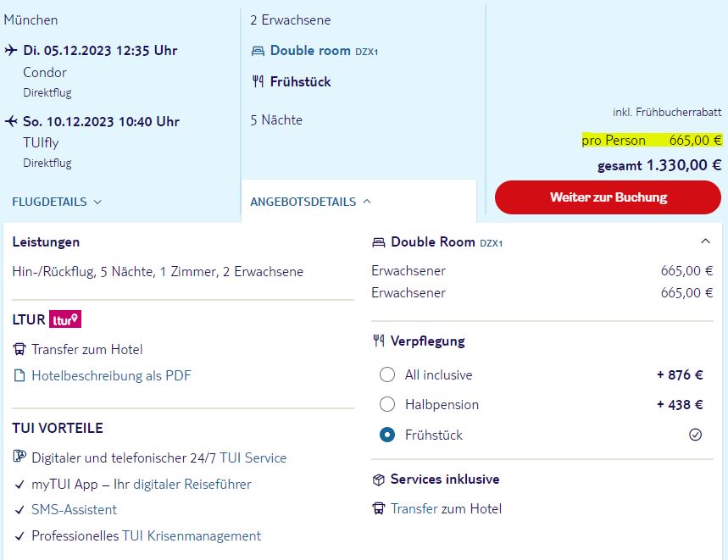Collapse the Double Room DZX1 price panel
Screen dimensions: 728x560
[705, 241]
